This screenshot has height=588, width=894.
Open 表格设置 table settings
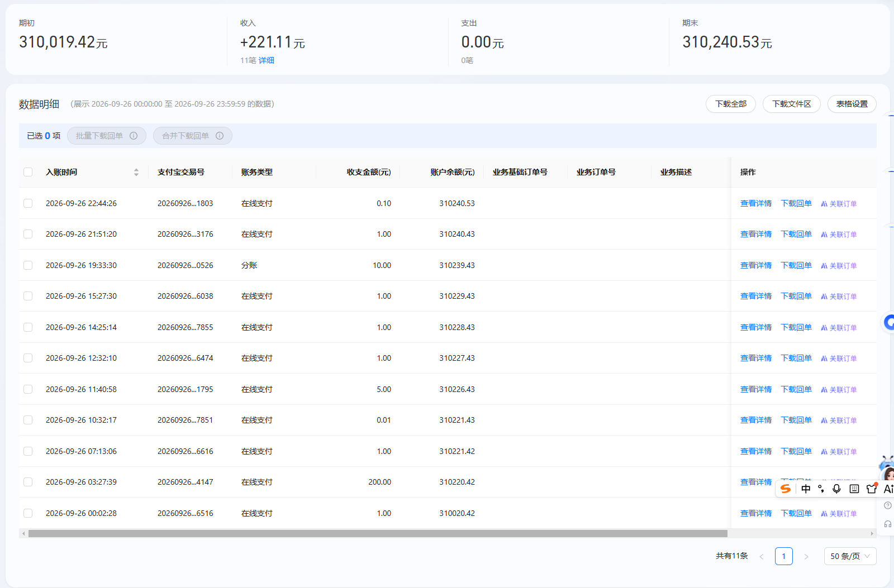click(852, 104)
